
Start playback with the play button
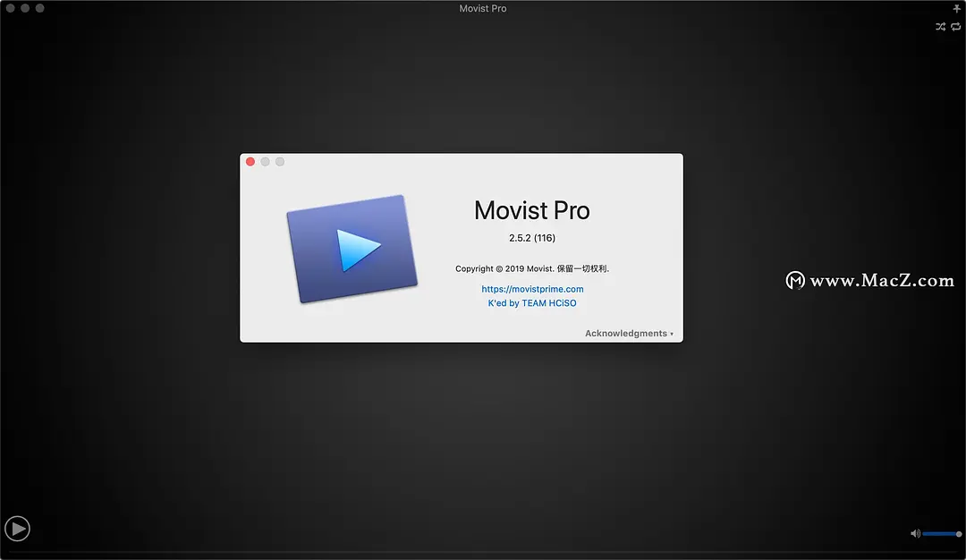coord(17,529)
